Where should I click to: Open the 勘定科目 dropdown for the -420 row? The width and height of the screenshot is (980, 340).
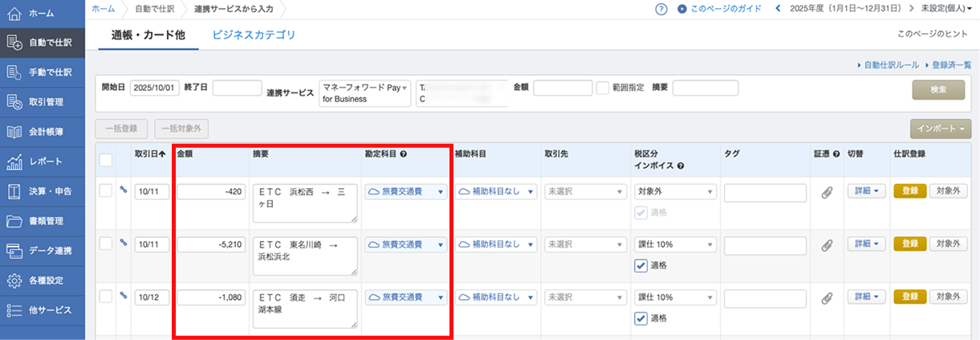(x=405, y=192)
